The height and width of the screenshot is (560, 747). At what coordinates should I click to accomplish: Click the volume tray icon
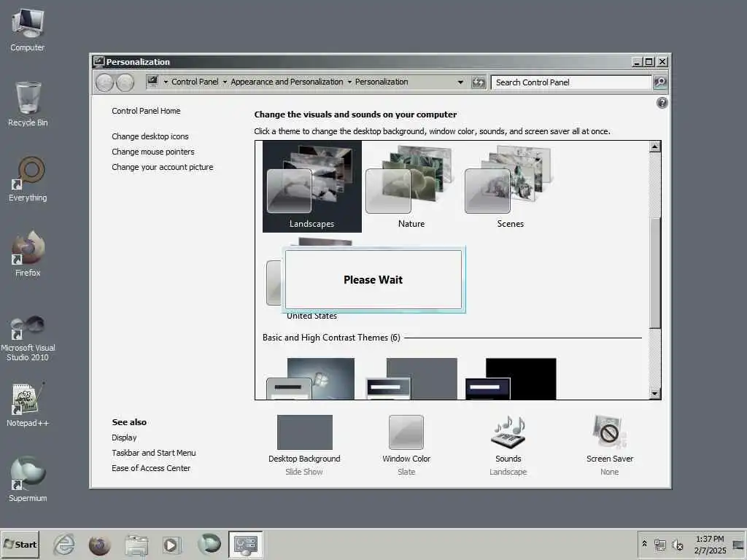pos(677,544)
